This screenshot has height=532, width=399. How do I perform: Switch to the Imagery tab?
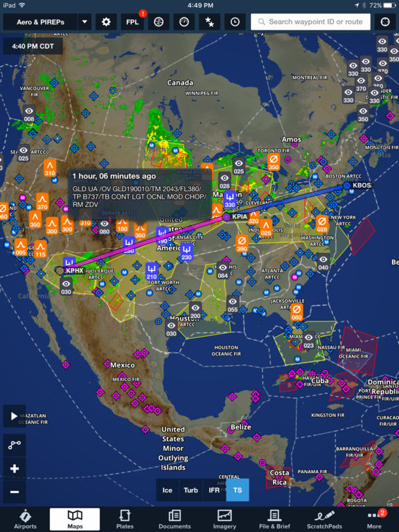(x=224, y=520)
